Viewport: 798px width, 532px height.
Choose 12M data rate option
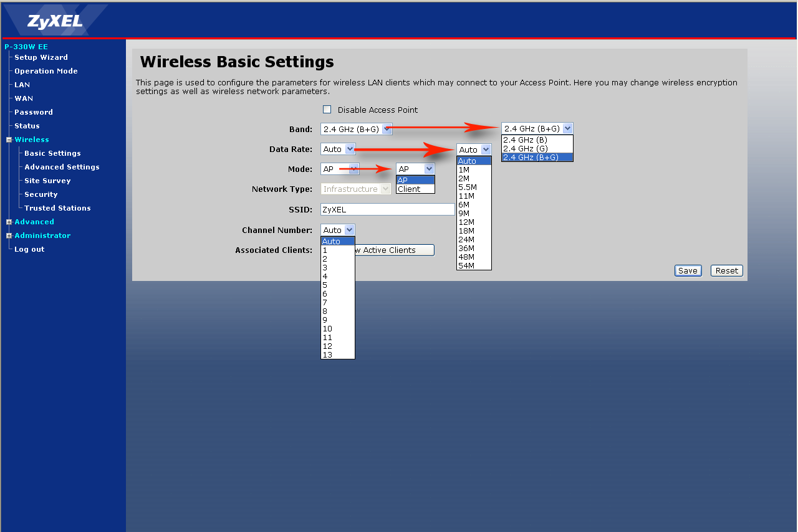tap(474, 222)
